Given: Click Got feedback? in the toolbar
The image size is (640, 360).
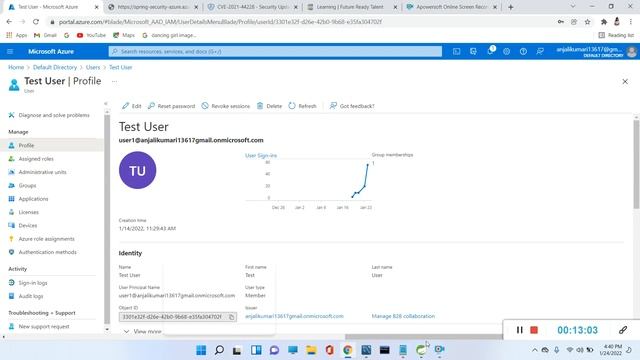Looking at the screenshot, I should coord(352,106).
